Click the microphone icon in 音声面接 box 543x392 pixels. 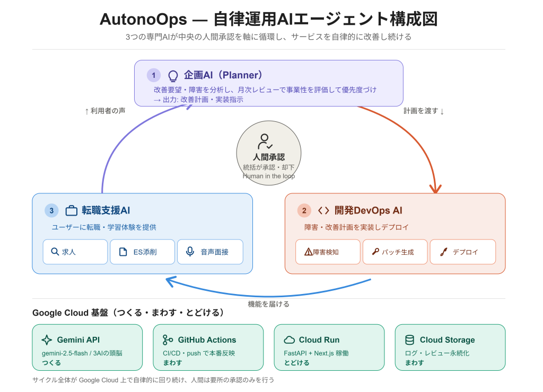(x=190, y=252)
